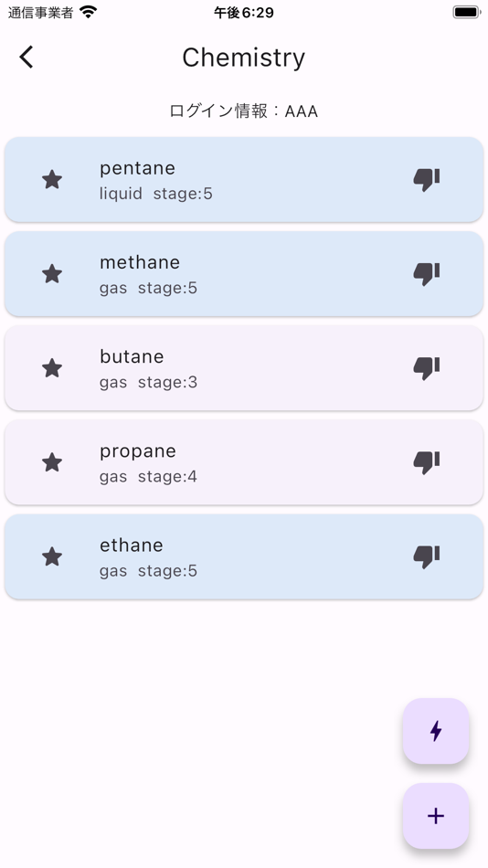
Task: Tap the star icon beside ethane
Action: [x=52, y=557]
